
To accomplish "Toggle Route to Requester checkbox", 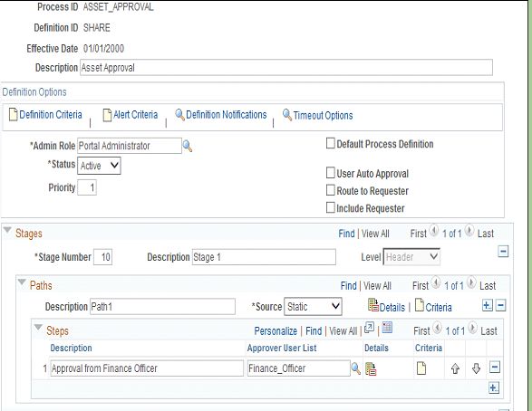I will [x=330, y=190].
